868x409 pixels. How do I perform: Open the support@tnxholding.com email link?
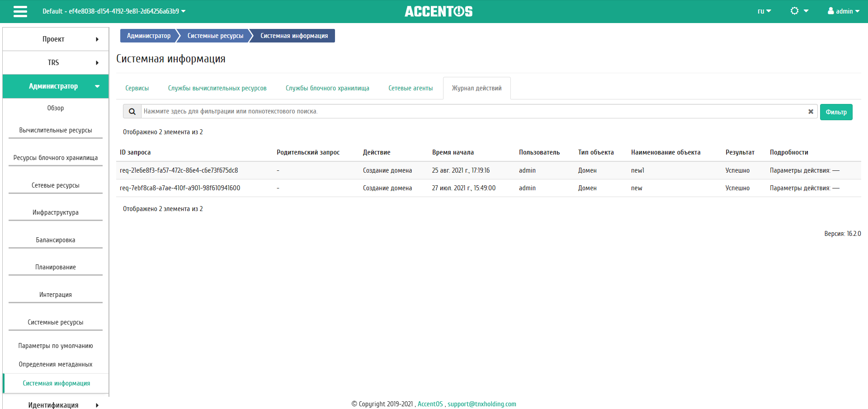tap(481, 404)
